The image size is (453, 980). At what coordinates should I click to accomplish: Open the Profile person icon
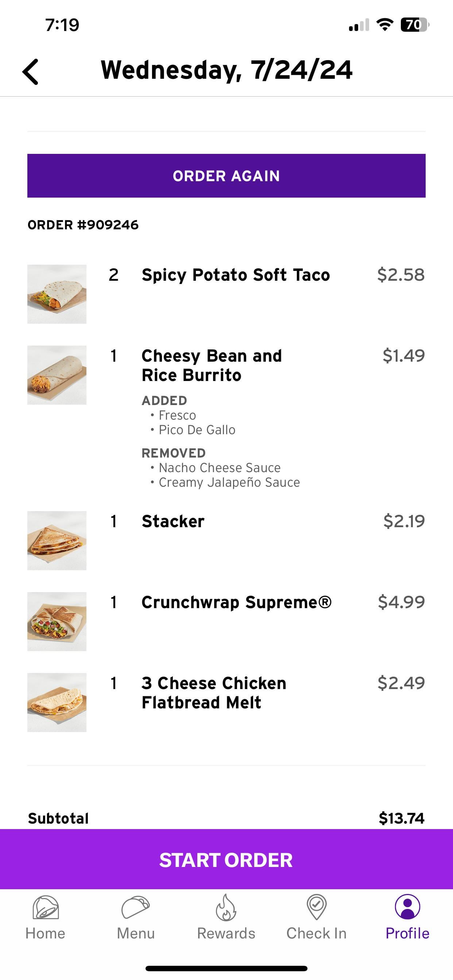(407, 907)
